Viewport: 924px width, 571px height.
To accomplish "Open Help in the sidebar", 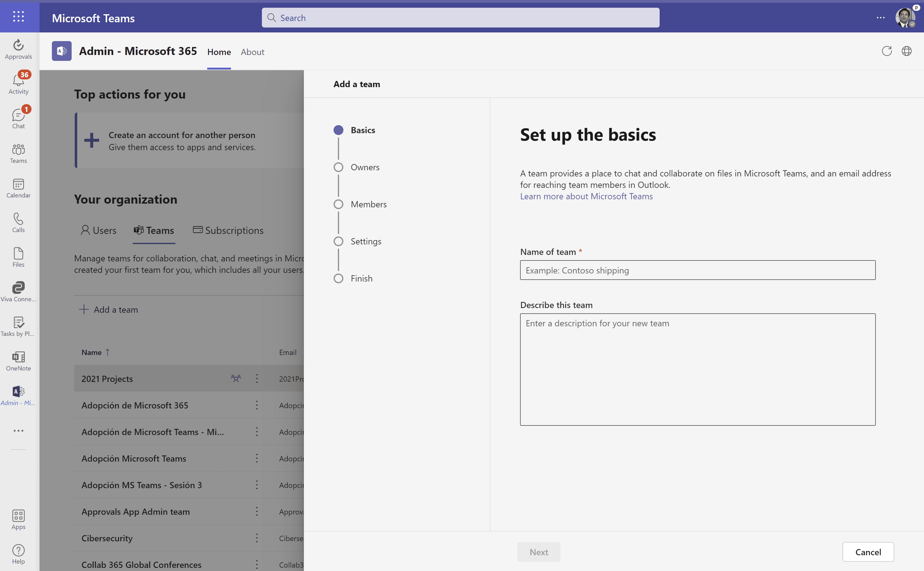I will pyautogui.click(x=19, y=554).
